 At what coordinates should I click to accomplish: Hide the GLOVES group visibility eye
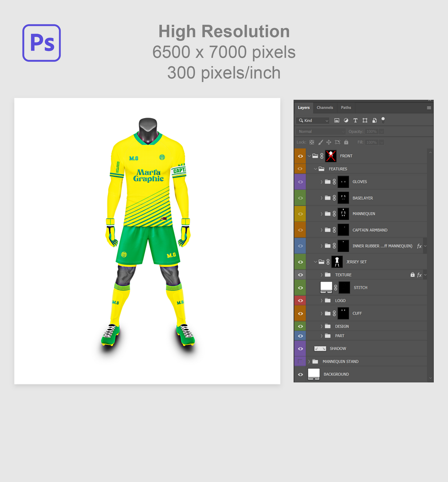[300, 182]
